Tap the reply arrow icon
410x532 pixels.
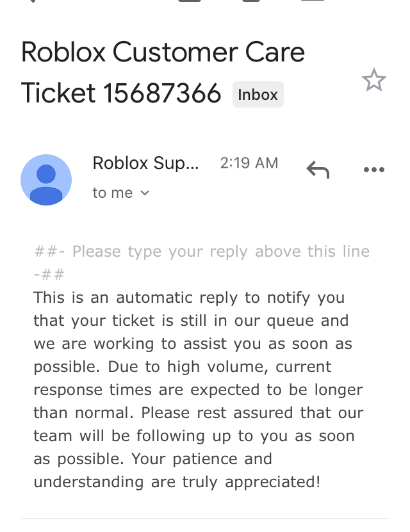[318, 170]
